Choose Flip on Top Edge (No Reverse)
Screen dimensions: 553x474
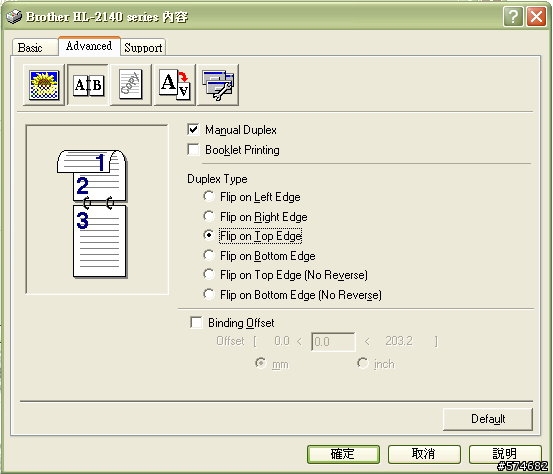click(209, 274)
